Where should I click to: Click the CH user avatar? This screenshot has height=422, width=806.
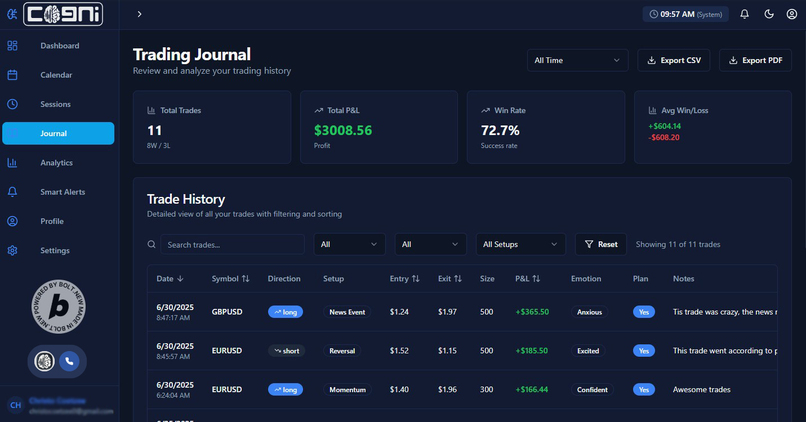pyautogui.click(x=15, y=405)
